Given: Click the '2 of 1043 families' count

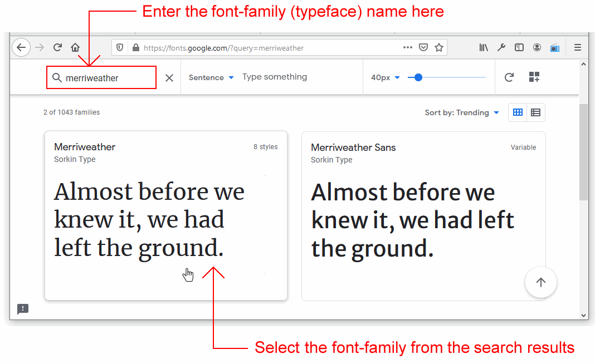Looking at the screenshot, I should tap(71, 112).
